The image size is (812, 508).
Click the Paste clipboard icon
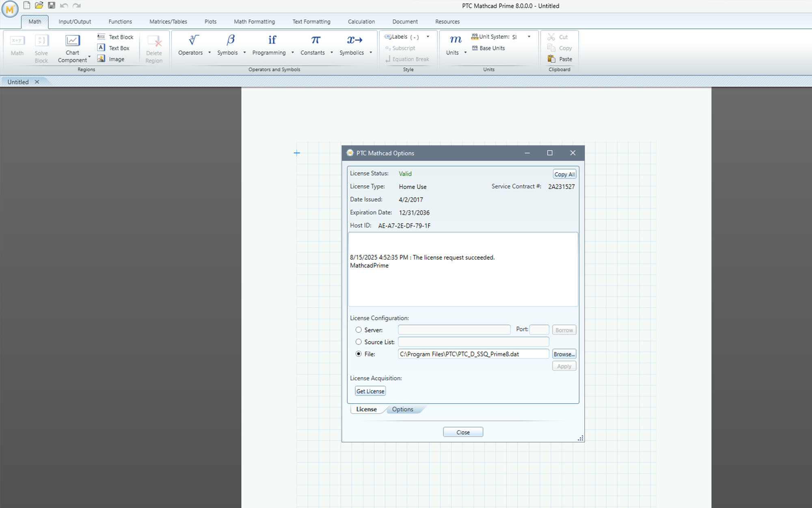[x=551, y=59]
